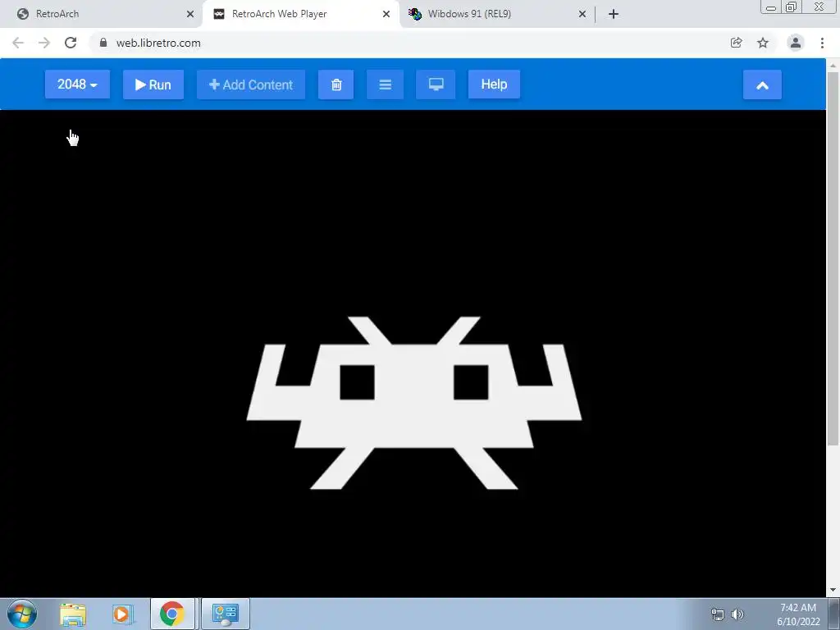The width and height of the screenshot is (840, 630).
Task: Click the share page icon
Action: coord(736,43)
